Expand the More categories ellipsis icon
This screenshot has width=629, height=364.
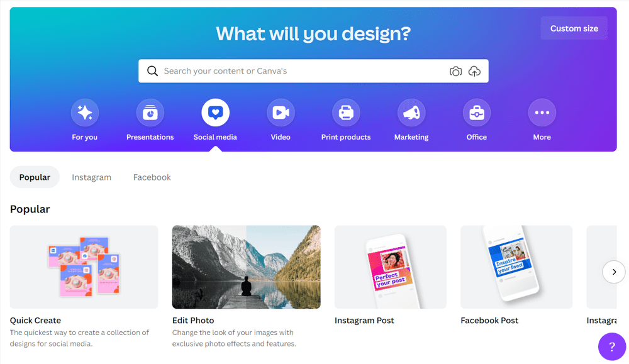542,113
